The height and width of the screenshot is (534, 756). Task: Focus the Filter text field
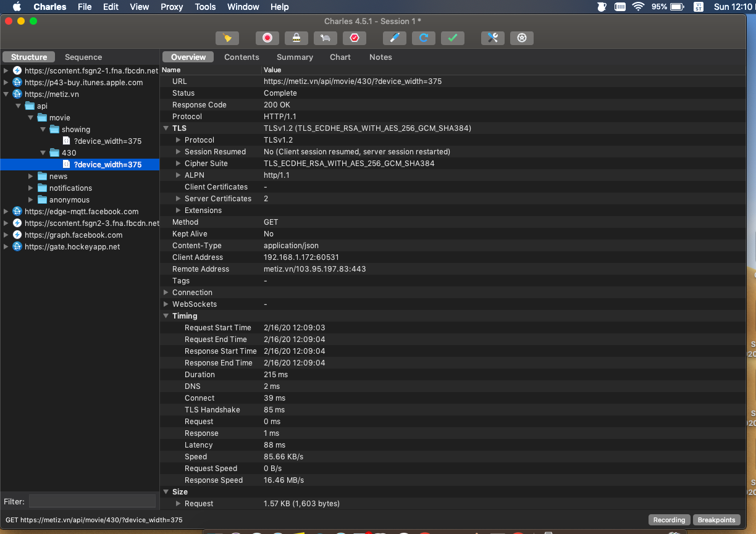[93, 501]
